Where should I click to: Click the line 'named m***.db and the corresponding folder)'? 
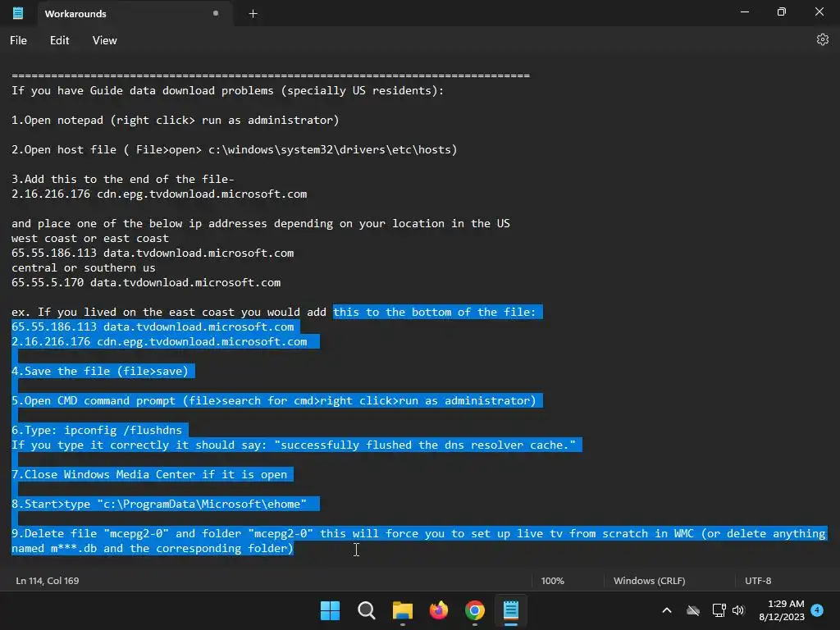(x=153, y=548)
